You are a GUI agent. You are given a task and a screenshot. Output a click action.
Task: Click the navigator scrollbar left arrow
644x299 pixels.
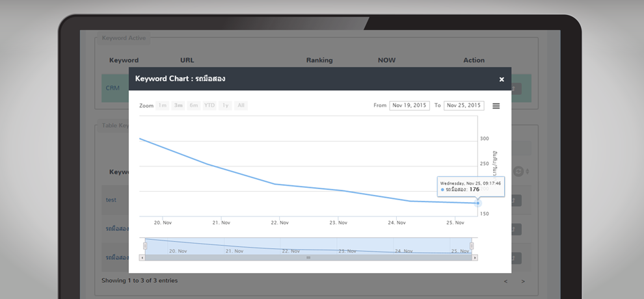pyautogui.click(x=142, y=257)
